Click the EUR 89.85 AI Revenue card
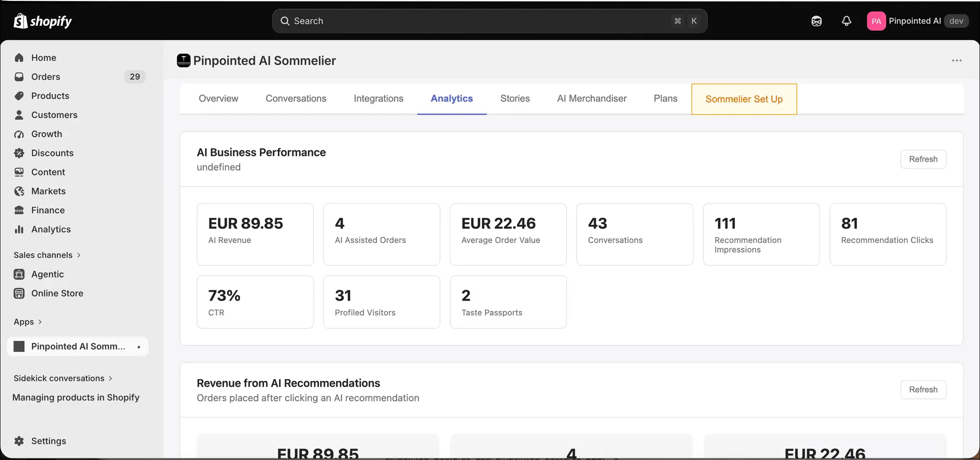980x460 pixels. pos(255,235)
